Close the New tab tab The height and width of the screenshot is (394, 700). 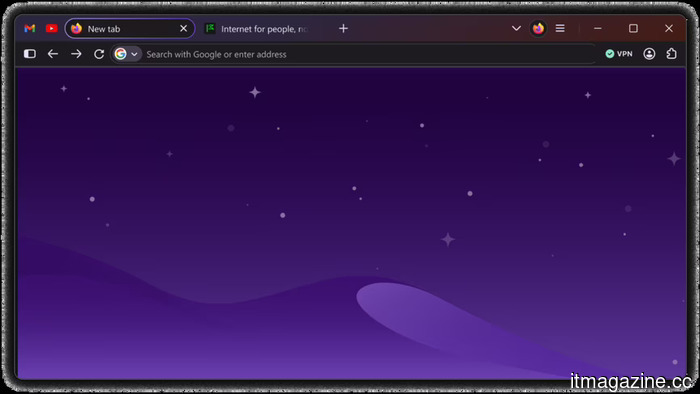[183, 29]
